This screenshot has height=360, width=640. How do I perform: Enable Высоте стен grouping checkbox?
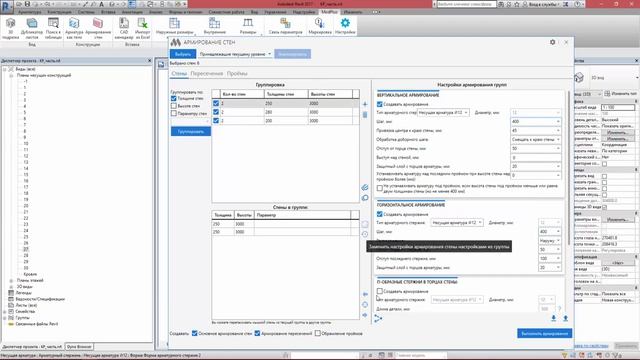173,106
